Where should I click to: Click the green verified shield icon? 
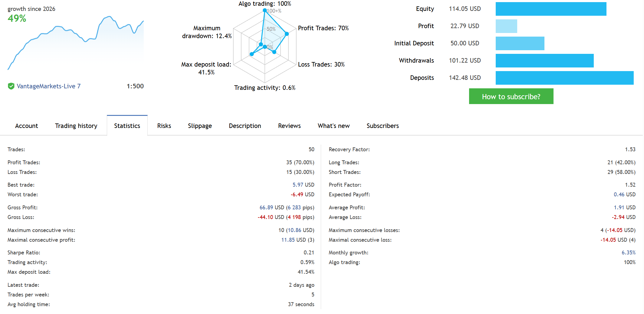click(11, 86)
